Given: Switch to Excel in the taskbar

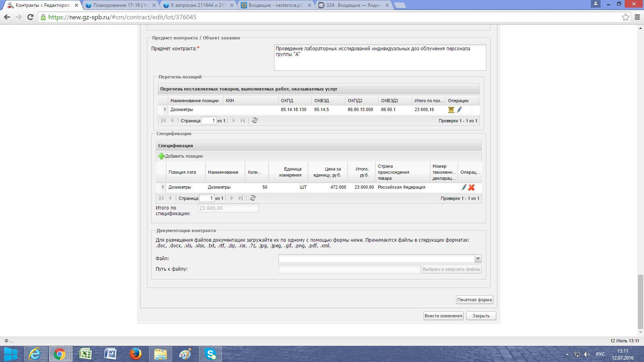Looking at the screenshot, I should 85,354.
